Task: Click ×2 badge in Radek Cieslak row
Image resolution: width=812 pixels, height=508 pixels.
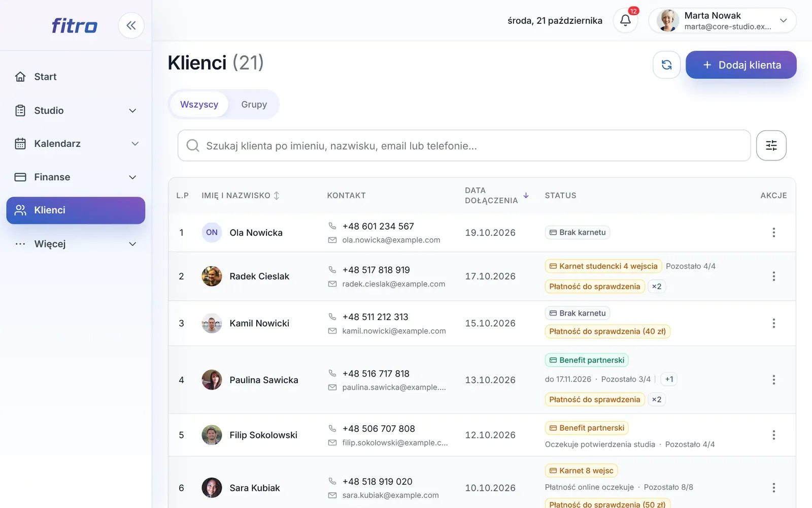Action: coord(657,287)
